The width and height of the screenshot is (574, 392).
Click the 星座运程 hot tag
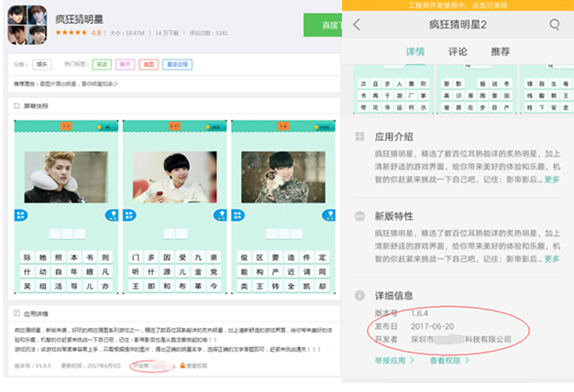click(178, 65)
